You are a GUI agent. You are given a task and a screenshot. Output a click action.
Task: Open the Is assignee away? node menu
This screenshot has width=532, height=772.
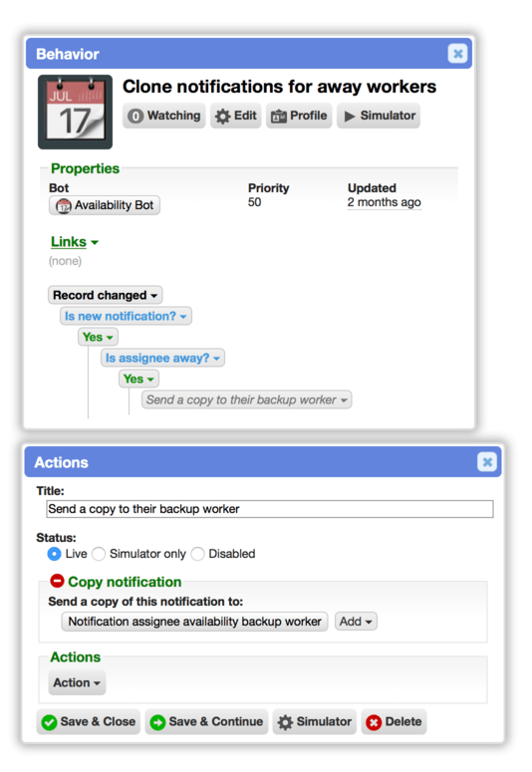coord(162,358)
